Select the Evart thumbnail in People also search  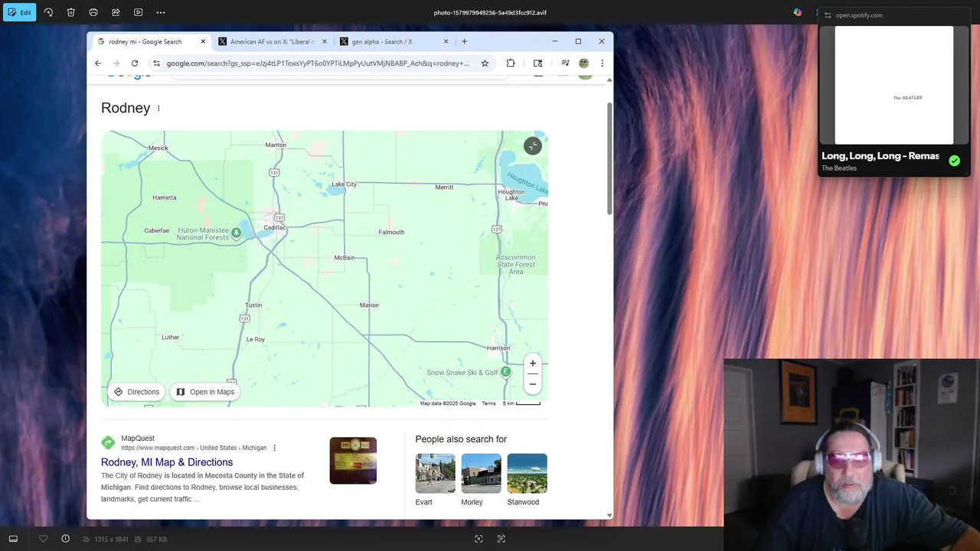point(435,474)
